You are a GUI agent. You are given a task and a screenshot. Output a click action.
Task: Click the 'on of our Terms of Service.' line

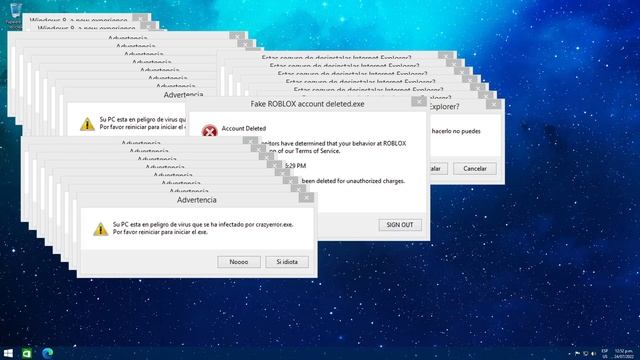[x=304, y=151]
